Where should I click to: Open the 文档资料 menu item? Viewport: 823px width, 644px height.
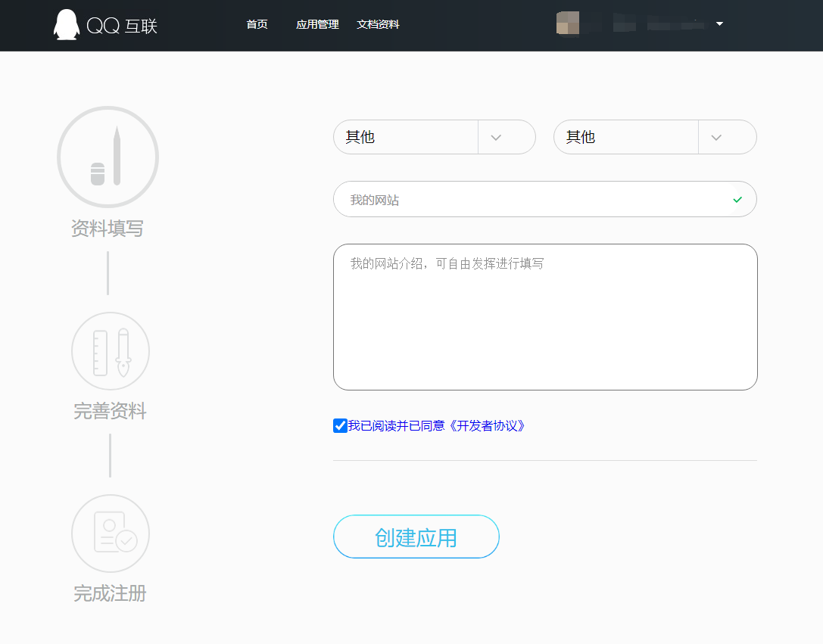378,24
